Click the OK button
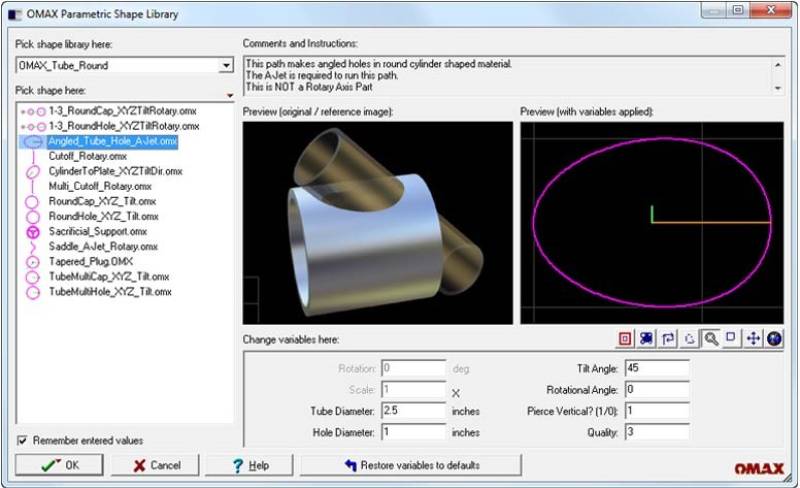Image resolution: width=800 pixels, height=488 pixels. click(59, 465)
